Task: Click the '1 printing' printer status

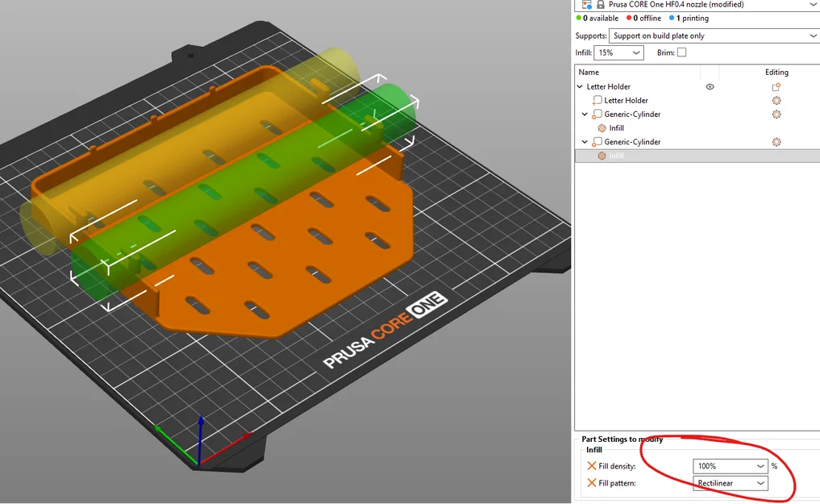Action: [689, 19]
